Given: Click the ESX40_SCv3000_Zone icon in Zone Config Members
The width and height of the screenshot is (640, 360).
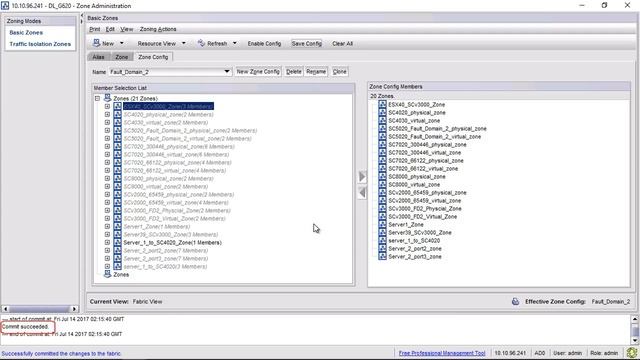Looking at the screenshot, I should (382, 104).
